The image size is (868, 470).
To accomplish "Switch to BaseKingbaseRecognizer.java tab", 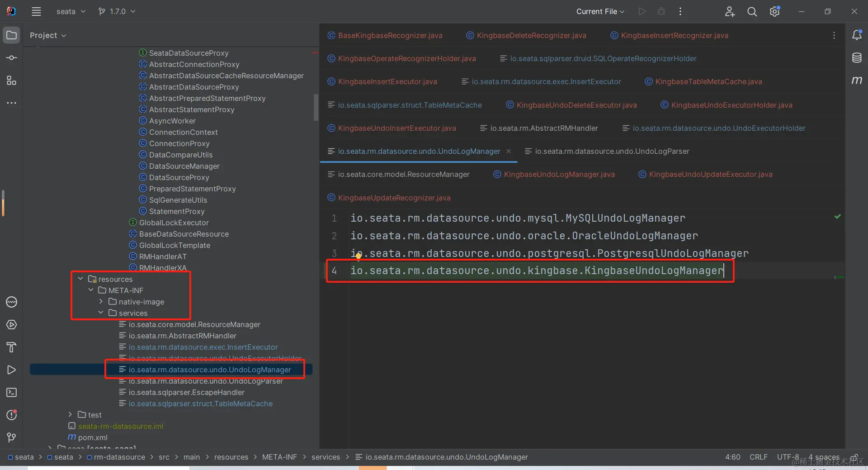I will [385, 35].
